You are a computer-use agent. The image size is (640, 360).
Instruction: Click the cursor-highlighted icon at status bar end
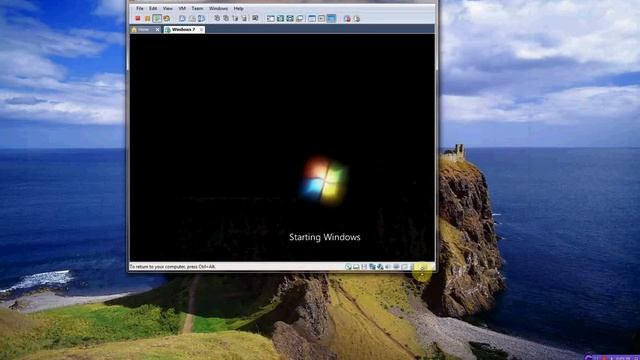coord(422,267)
